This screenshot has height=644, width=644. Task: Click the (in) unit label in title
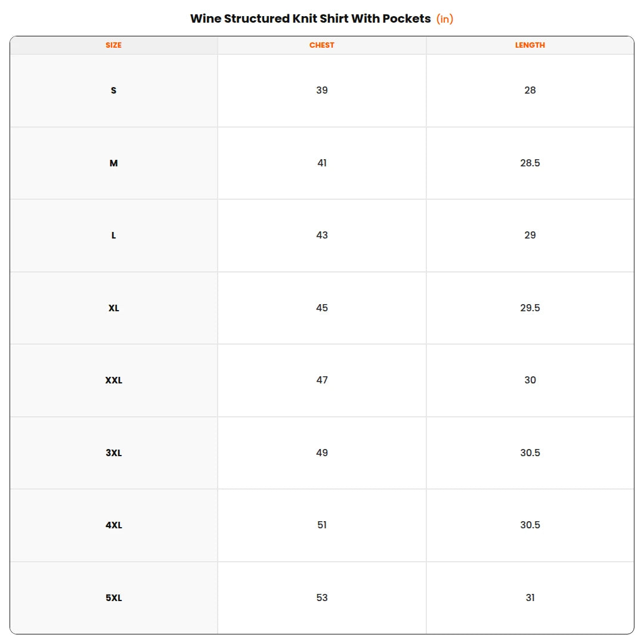[x=444, y=19]
